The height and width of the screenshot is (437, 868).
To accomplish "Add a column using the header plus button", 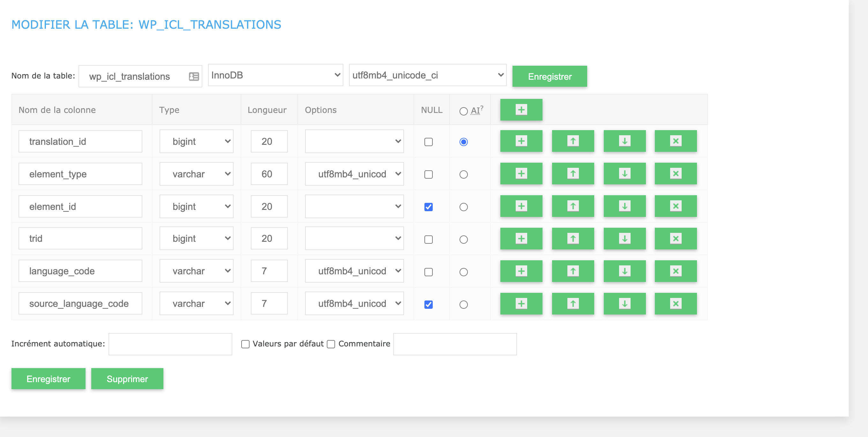I will (521, 110).
